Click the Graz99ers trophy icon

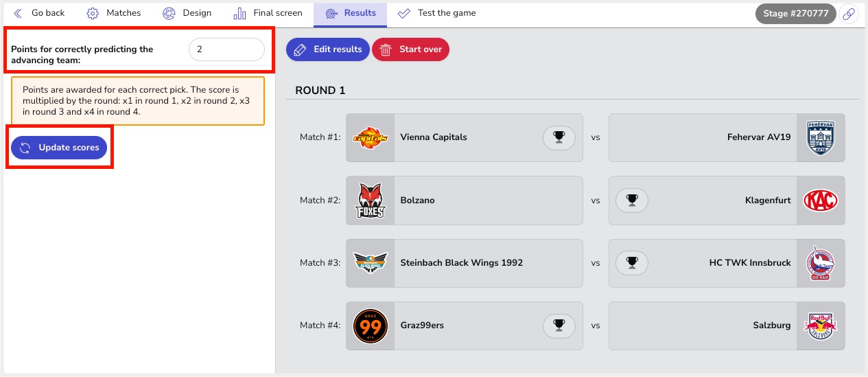coord(559,325)
